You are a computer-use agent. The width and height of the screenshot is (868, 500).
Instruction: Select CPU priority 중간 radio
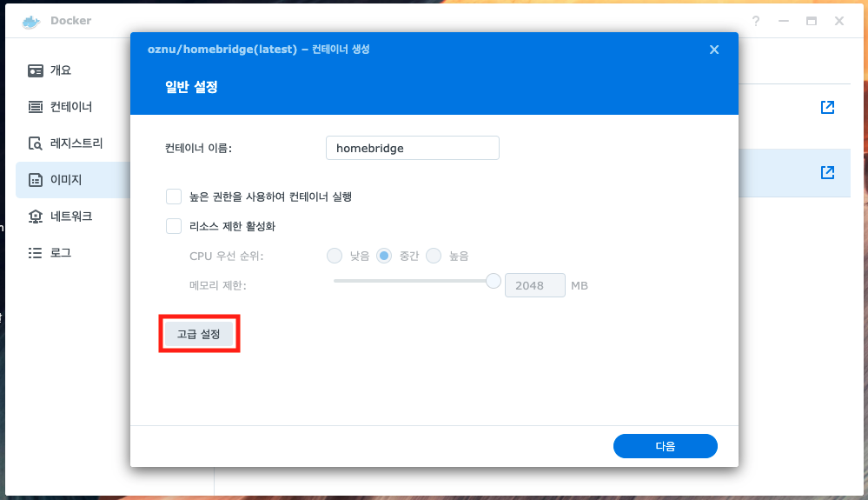(384, 256)
